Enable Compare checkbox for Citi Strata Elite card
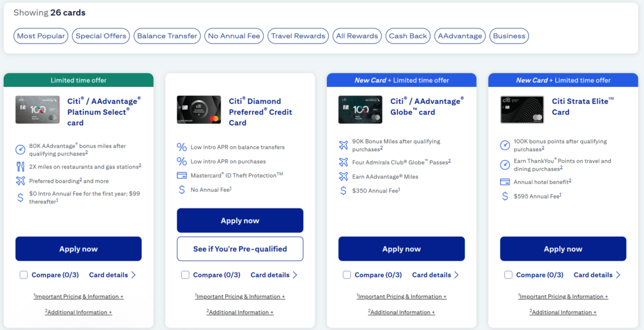The image size is (644, 330). (x=509, y=275)
